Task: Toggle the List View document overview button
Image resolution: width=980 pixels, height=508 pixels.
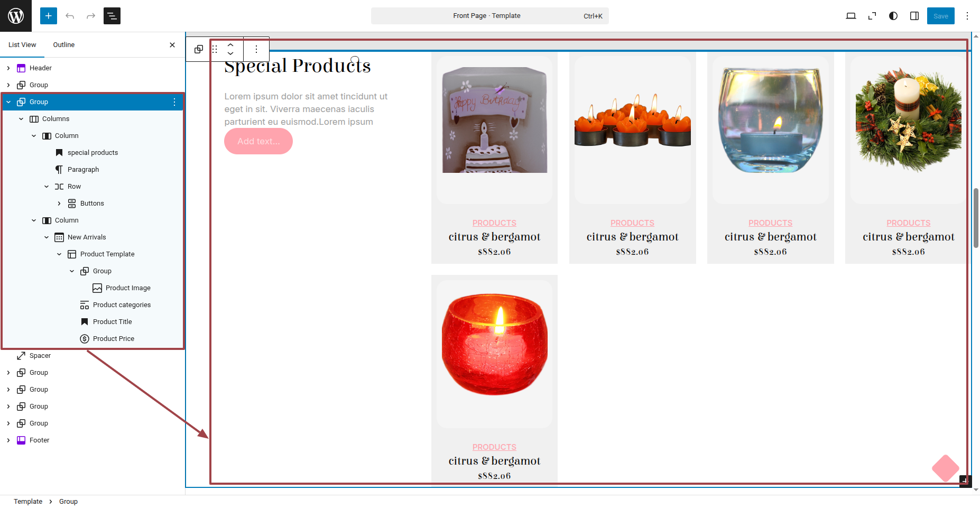Action: coord(112,16)
